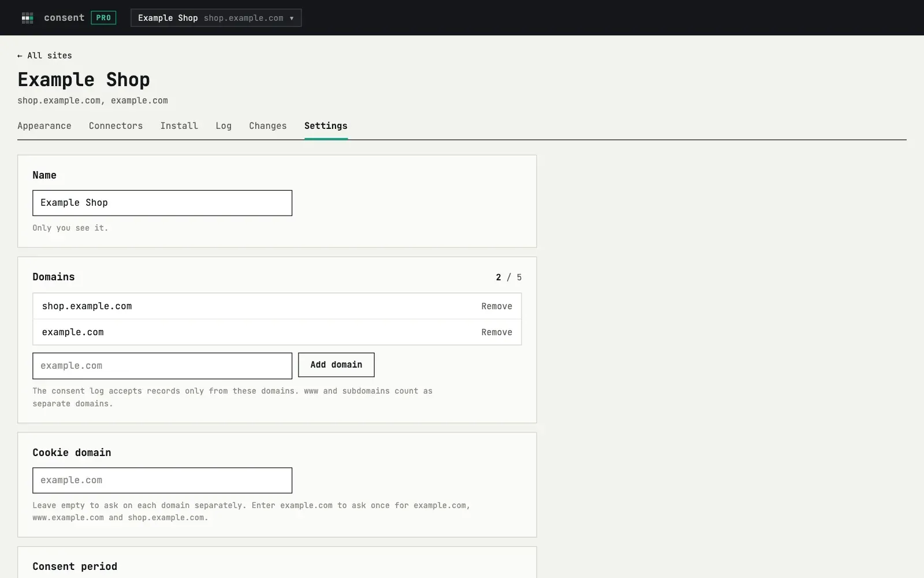
Task: Open the Changes tab
Action: click(x=268, y=126)
